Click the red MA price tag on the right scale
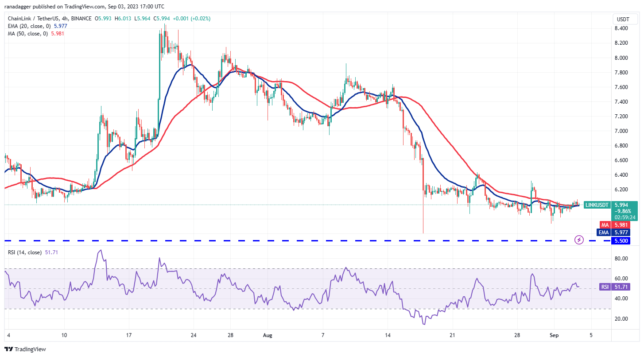 (618, 225)
